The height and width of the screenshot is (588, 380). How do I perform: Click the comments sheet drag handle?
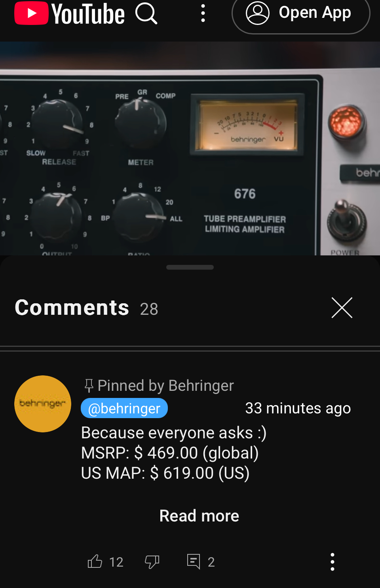pyautogui.click(x=190, y=267)
